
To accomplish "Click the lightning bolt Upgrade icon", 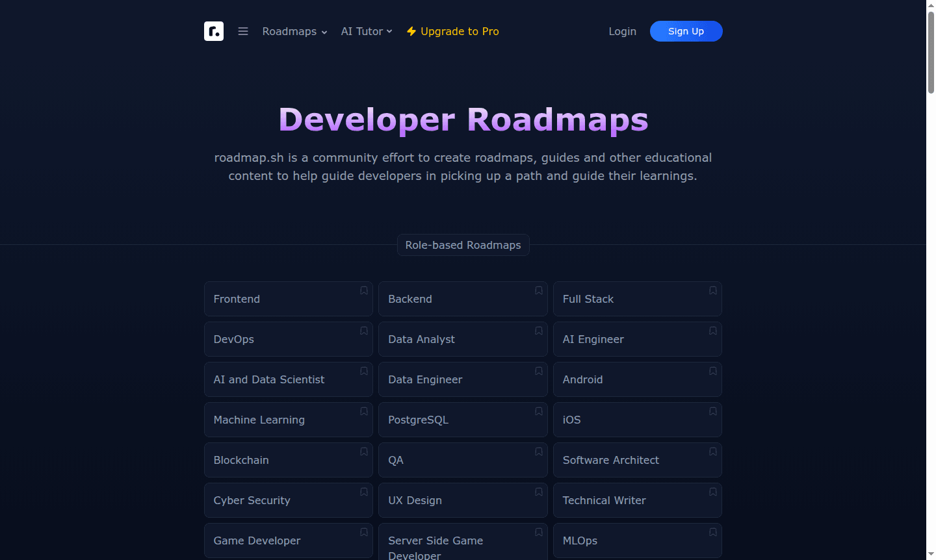I will coord(411,31).
